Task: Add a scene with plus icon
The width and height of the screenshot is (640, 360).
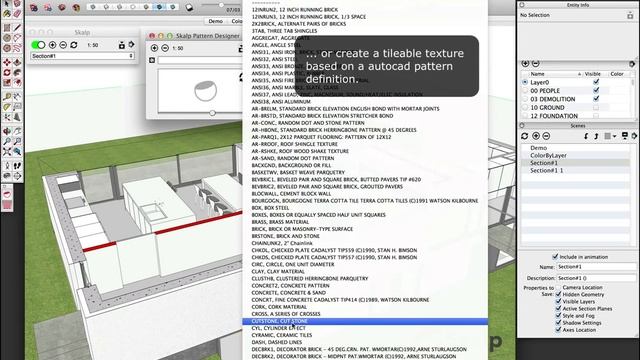Action: point(536,136)
